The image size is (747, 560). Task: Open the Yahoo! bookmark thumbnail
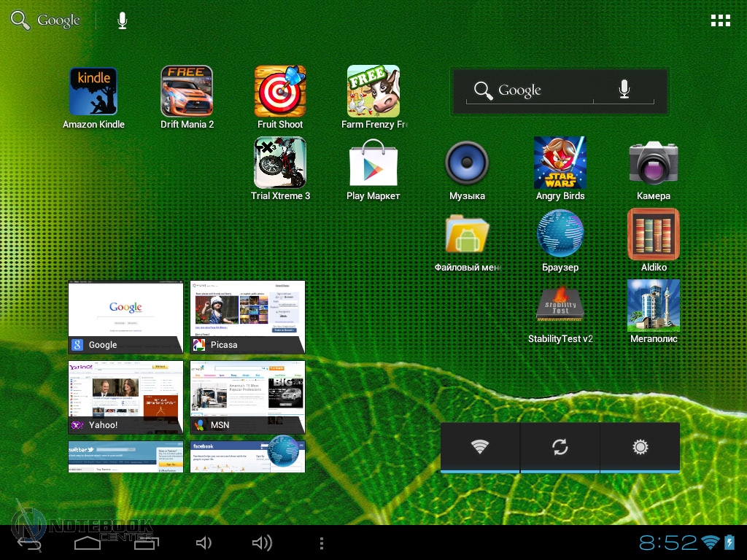point(125,397)
